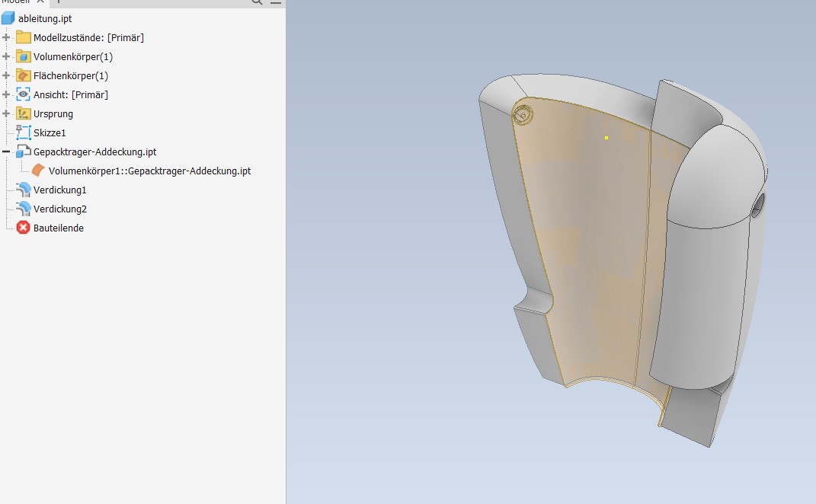The image size is (816, 504).
Task: Select the 'Skizze1' tree label
Action: (50, 132)
